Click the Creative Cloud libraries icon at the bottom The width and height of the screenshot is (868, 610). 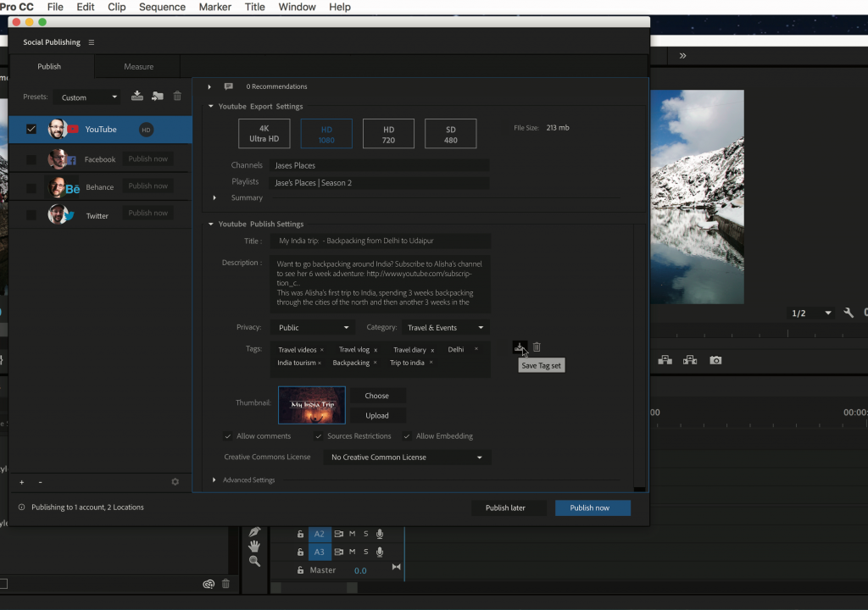[x=209, y=584]
